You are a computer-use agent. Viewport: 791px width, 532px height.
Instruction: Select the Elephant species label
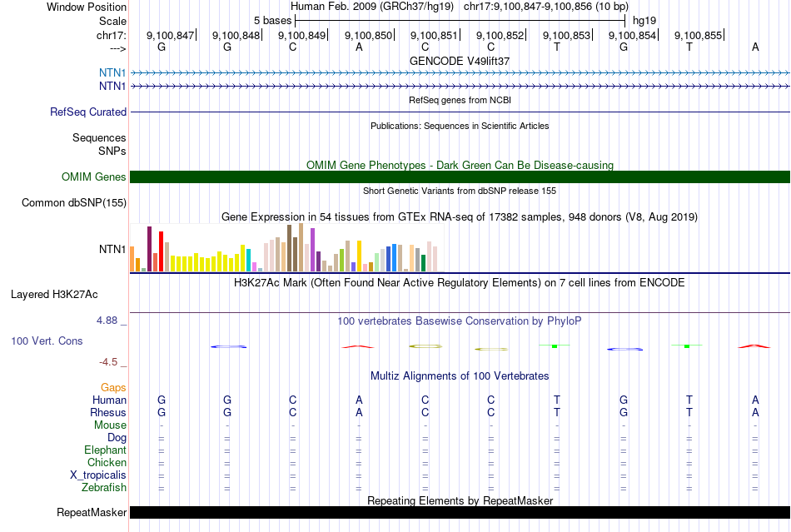pos(105,450)
